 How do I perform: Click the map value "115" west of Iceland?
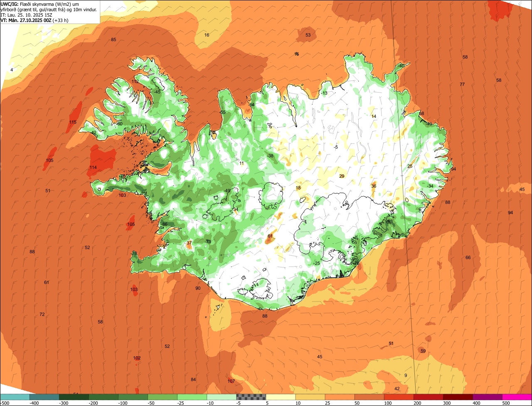[73, 122]
